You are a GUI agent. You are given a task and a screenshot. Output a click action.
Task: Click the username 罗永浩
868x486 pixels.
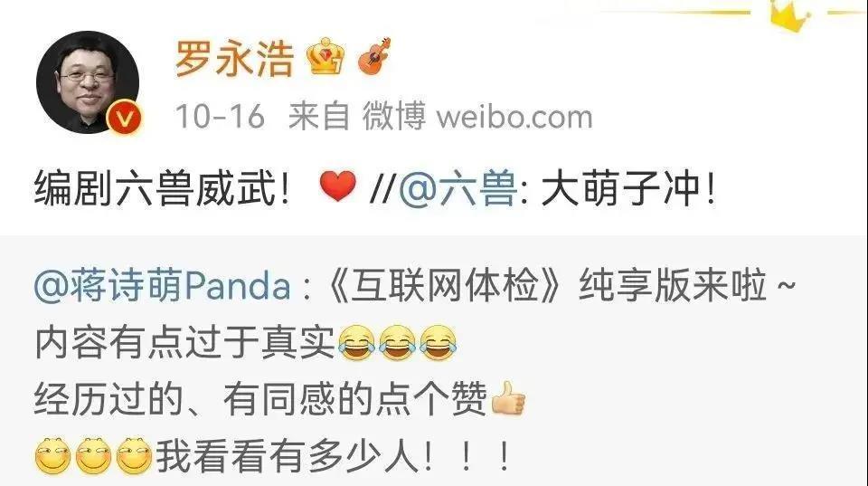tap(234, 58)
